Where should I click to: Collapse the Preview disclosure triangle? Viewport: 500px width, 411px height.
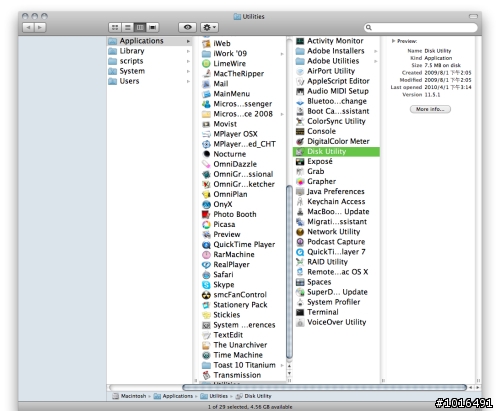pyautogui.click(x=393, y=41)
